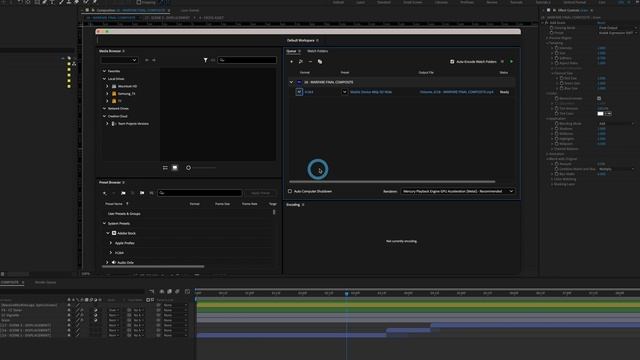Click the Create New Preset icon in Preset Browser

pos(105,193)
